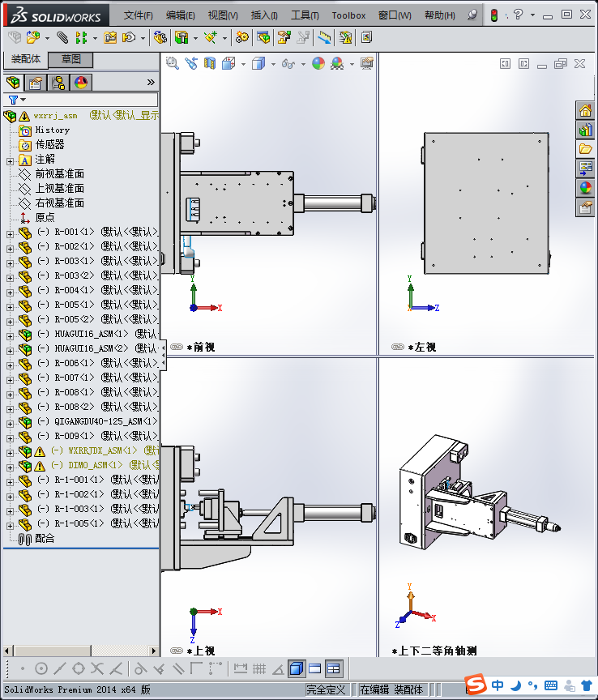The width and height of the screenshot is (598, 700).
Task: Click the Bill of Materials icon
Action: 263,37
